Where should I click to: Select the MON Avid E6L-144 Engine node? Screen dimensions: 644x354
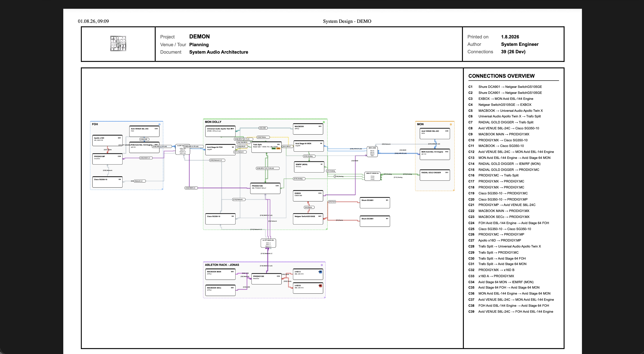[x=435, y=154]
